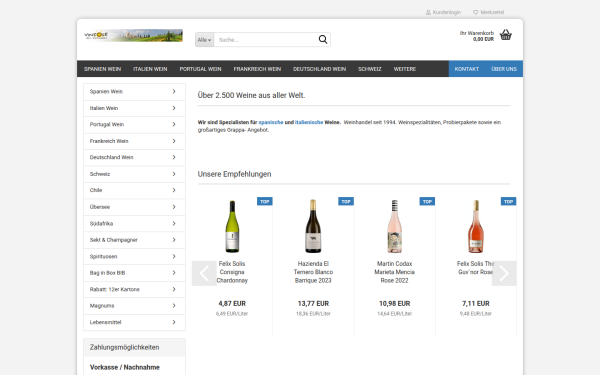Expand Frankreich Wein sidebar chevron
This screenshot has width=600, height=375.
(x=174, y=141)
